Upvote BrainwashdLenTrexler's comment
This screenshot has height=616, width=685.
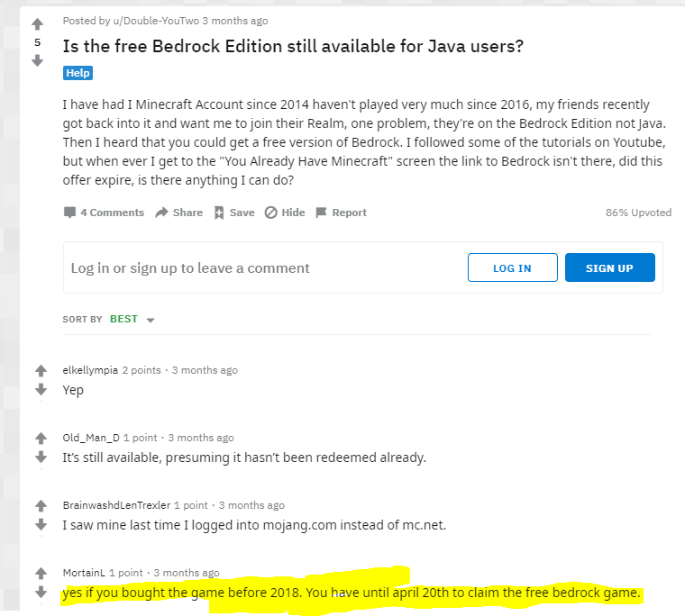tap(41, 505)
